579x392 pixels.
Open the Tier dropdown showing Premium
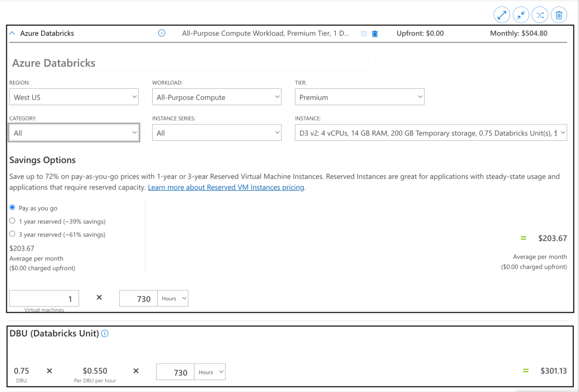[359, 97]
